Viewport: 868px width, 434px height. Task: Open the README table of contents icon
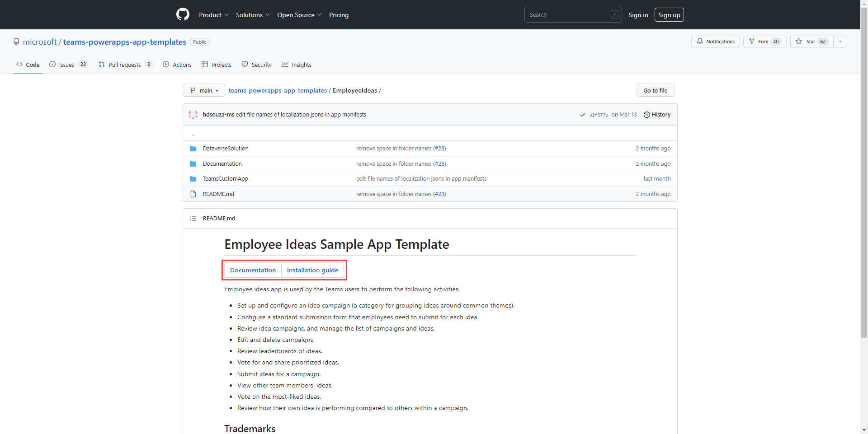click(193, 218)
